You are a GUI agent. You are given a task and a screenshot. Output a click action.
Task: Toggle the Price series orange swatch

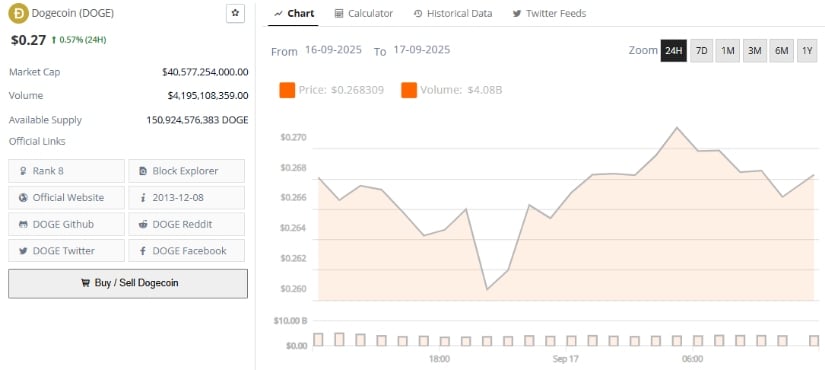(287, 90)
